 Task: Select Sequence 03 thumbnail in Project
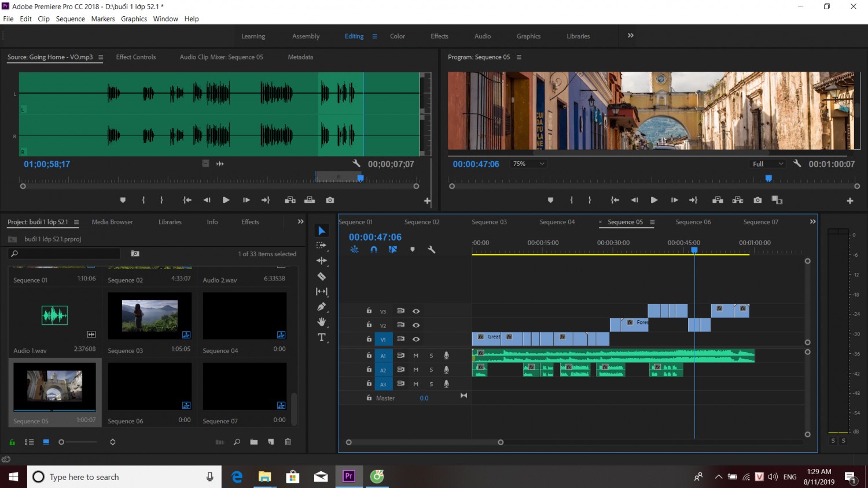click(150, 316)
